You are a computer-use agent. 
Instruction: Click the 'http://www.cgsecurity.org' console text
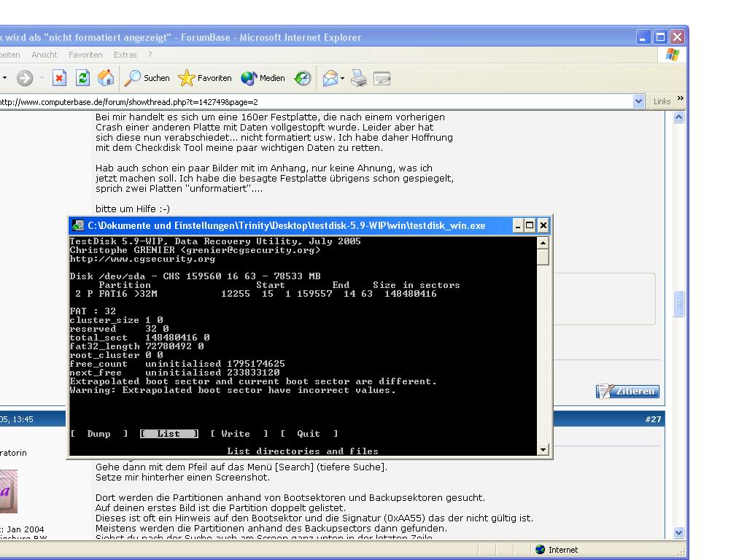pos(142,259)
